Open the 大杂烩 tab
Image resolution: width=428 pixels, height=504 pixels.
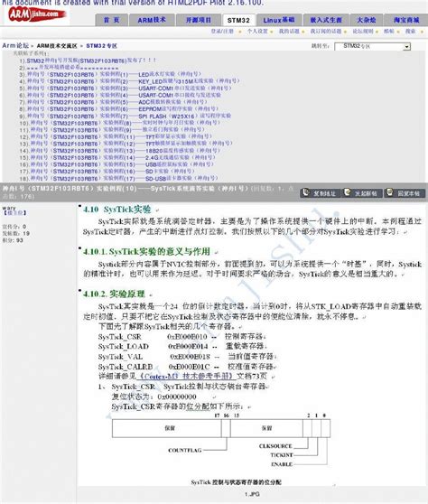point(367,20)
